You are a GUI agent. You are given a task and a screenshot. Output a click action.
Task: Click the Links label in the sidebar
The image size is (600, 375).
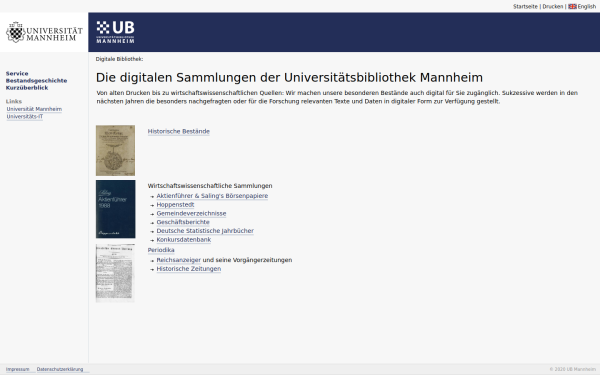[x=14, y=101]
